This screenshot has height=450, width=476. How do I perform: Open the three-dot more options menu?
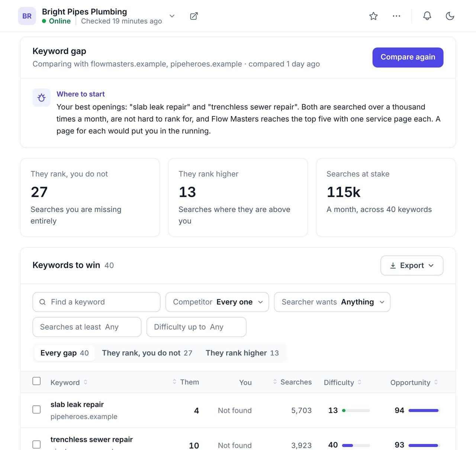pos(396,16)
